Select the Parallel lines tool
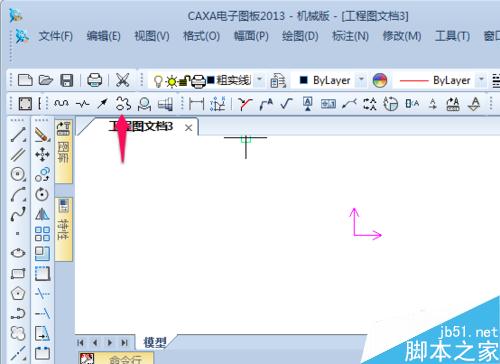The height and width of the screenshot is (364, 500). click(x=18, y=154)
